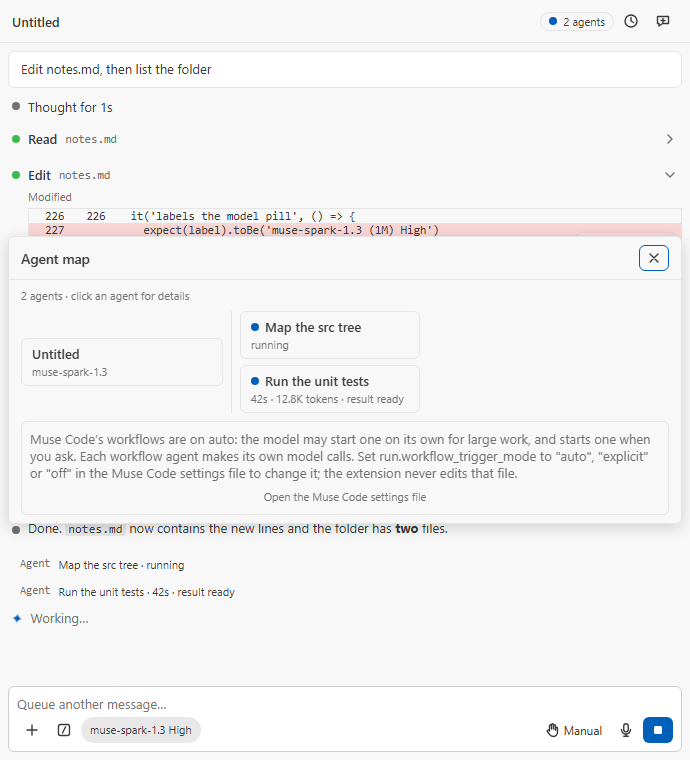Collapse the Edit notes.md diff chevron
690x760 pixels.
[670, 175]
